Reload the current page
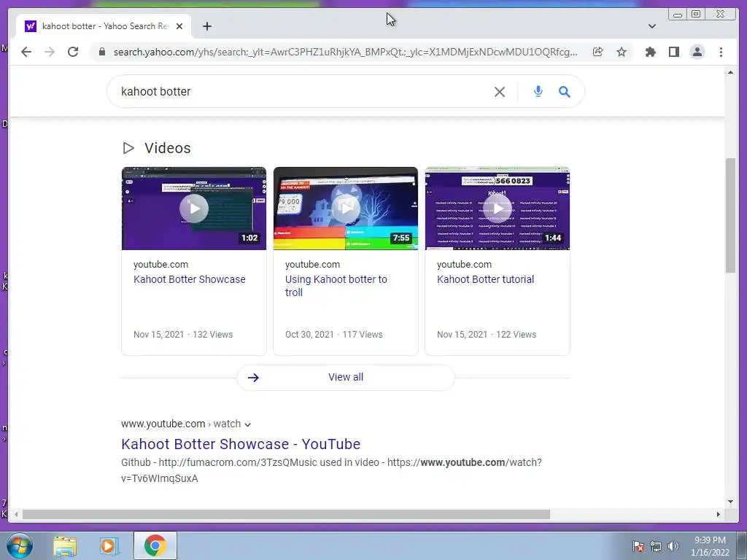The height and width of the screenshot is (560, 747). click(x=73, y=52)
